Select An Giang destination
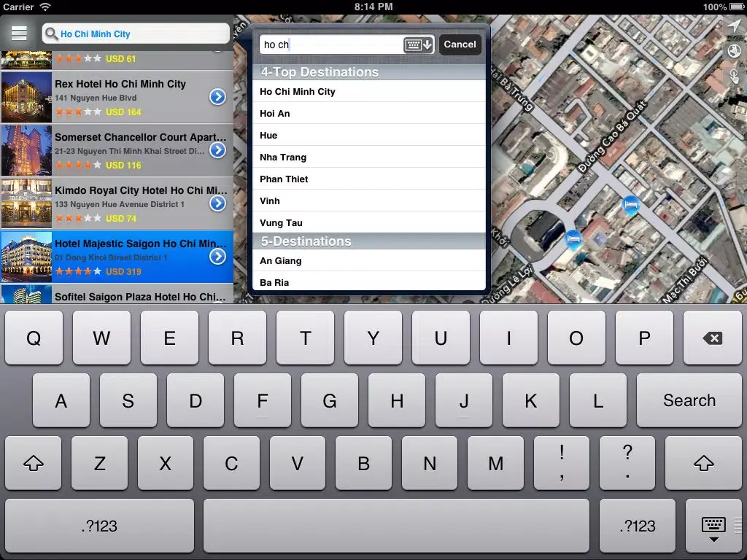 pos(368,260)
